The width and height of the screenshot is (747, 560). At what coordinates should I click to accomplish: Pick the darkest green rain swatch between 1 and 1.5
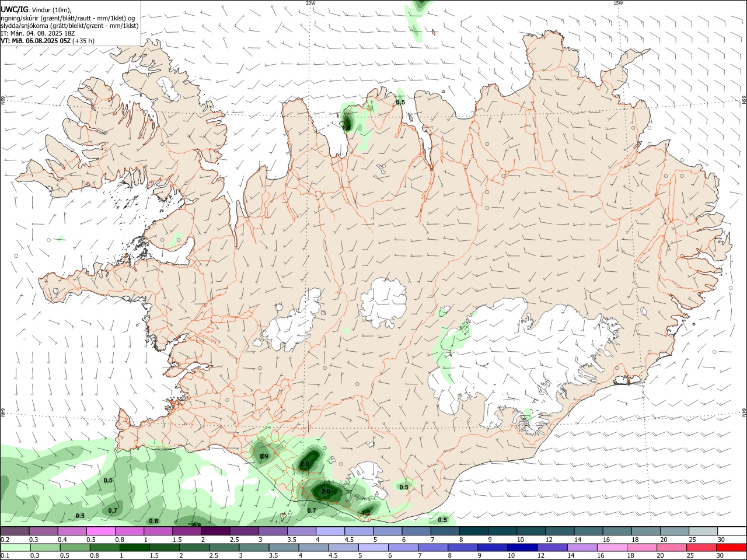(135, 547)
